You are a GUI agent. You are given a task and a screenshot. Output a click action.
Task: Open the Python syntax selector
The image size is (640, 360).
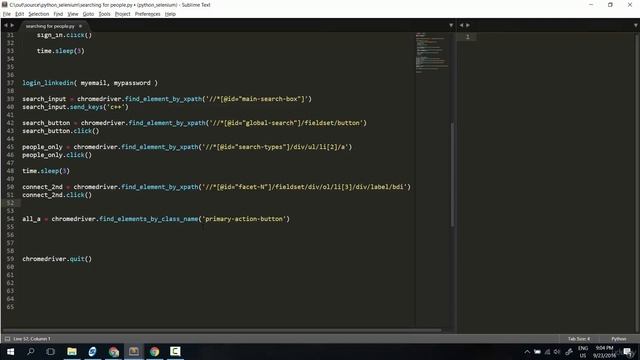click(x=618, y=339)
